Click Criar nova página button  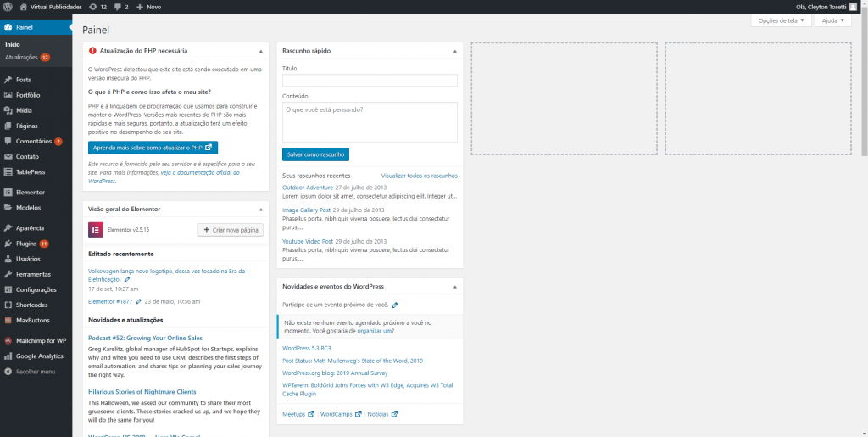tap(231, 229)
